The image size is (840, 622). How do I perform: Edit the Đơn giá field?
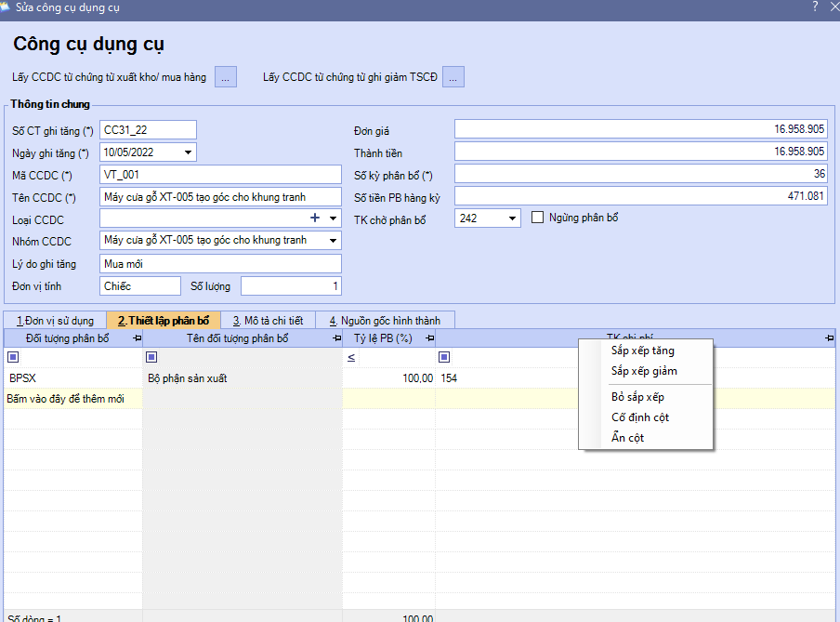641,128
